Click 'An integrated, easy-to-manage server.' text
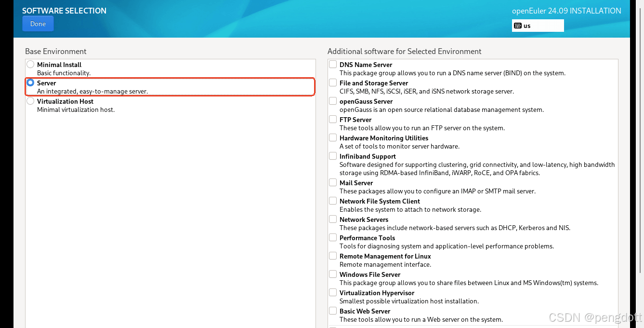Viewport: 644px width, 328px height. click(92, 92)
